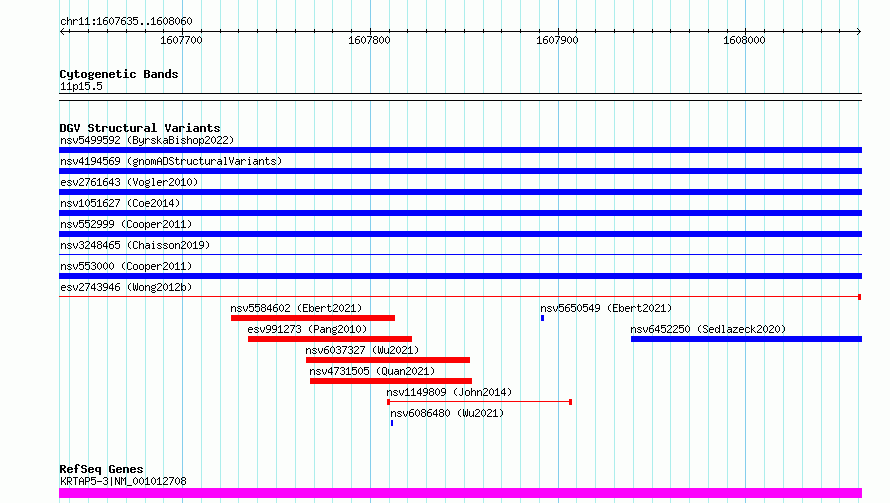The image size is (890, 503).
Task: Click the nsv6037327 (Wu2021) label
Action: point(362,350)
